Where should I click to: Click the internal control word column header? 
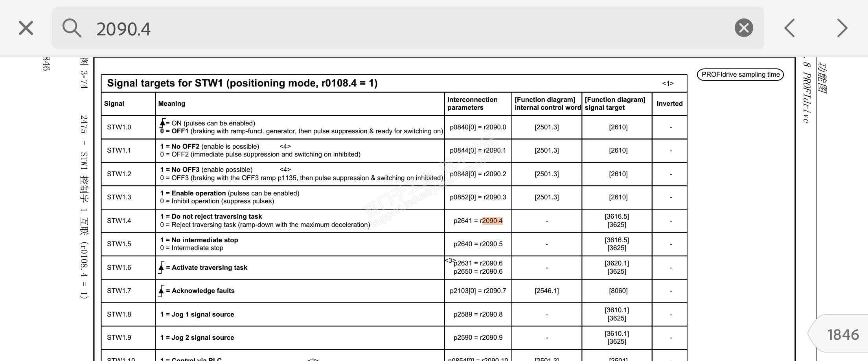pyautogui.click(x=548, y=103)
